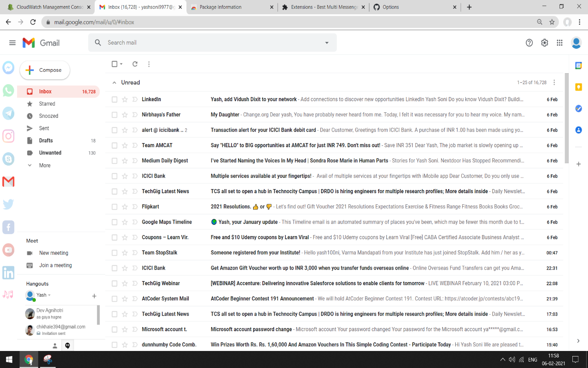Check the Flipkart email checkbox
The width and height of the screenshot is (588, 368).
(114, 207)
